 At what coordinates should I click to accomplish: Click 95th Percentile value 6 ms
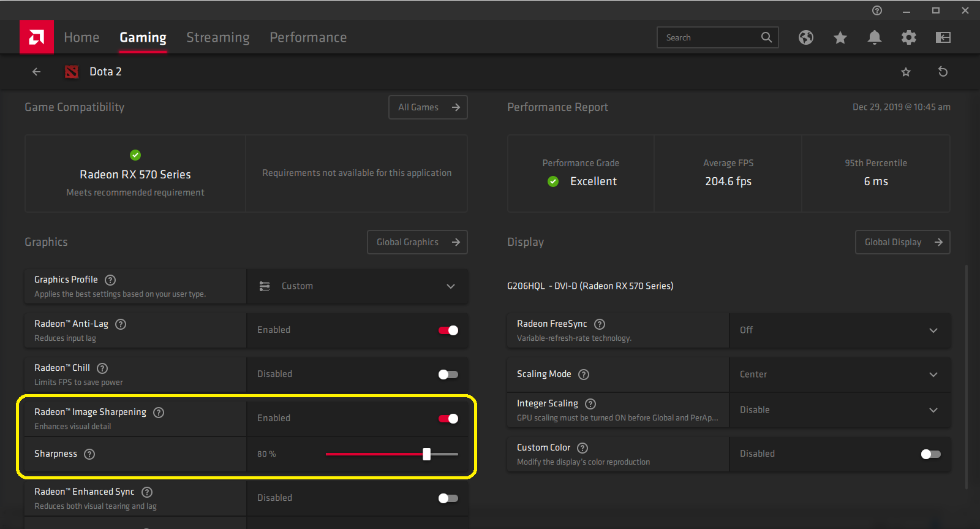coord(876,181)
